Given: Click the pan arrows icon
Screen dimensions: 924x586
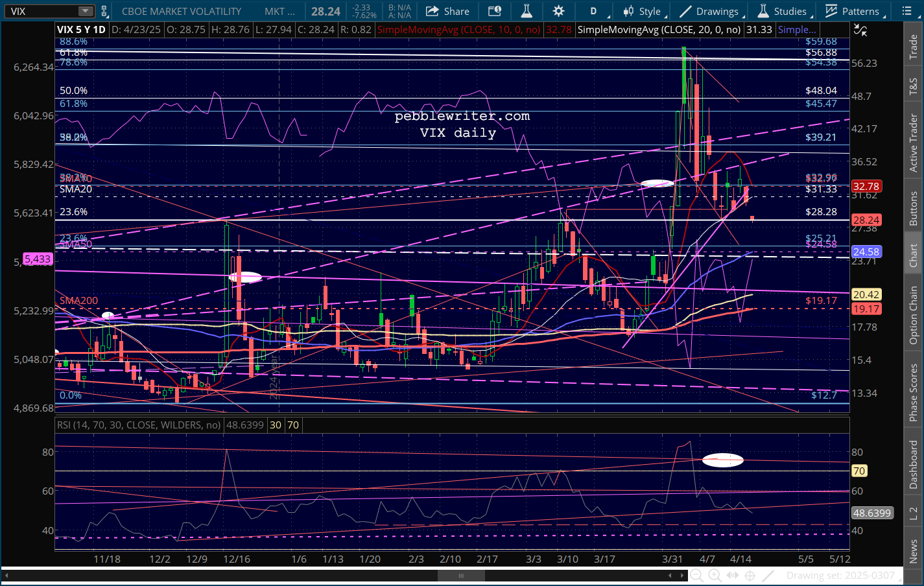Looking at the screenshot, I should 733,576.
